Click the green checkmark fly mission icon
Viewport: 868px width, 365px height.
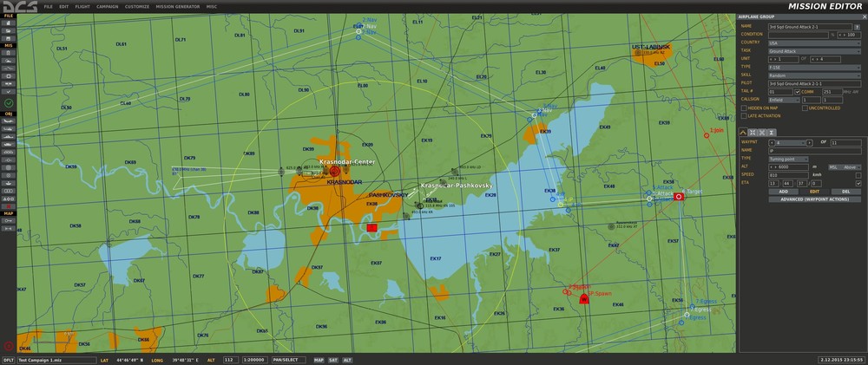9,103
